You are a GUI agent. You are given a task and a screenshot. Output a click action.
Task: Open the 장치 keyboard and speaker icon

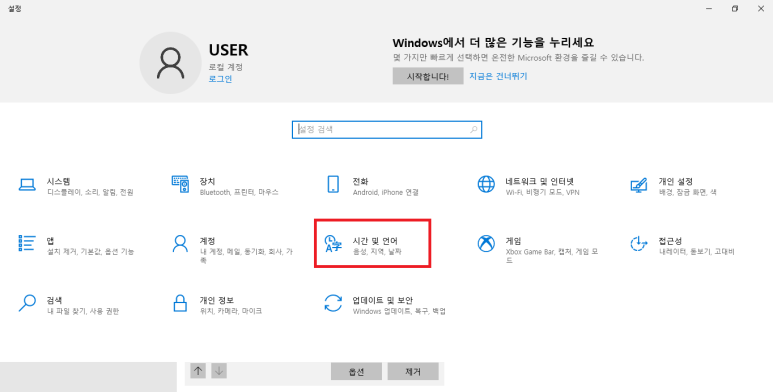tap(180, 184)
